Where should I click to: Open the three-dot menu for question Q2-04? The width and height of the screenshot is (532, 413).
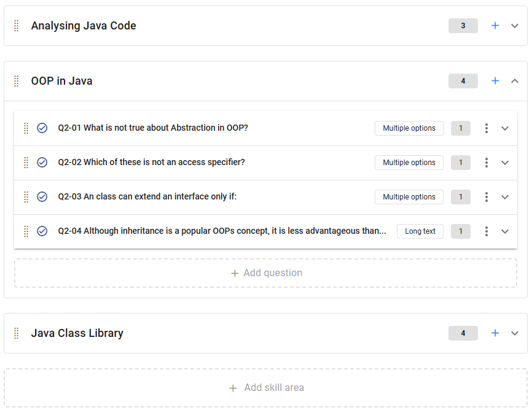click(486, 231)
